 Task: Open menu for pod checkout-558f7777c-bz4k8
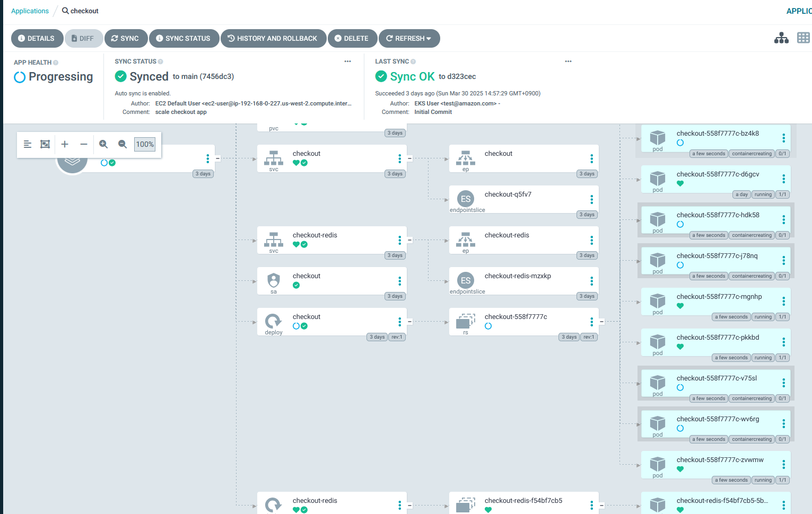783,138
